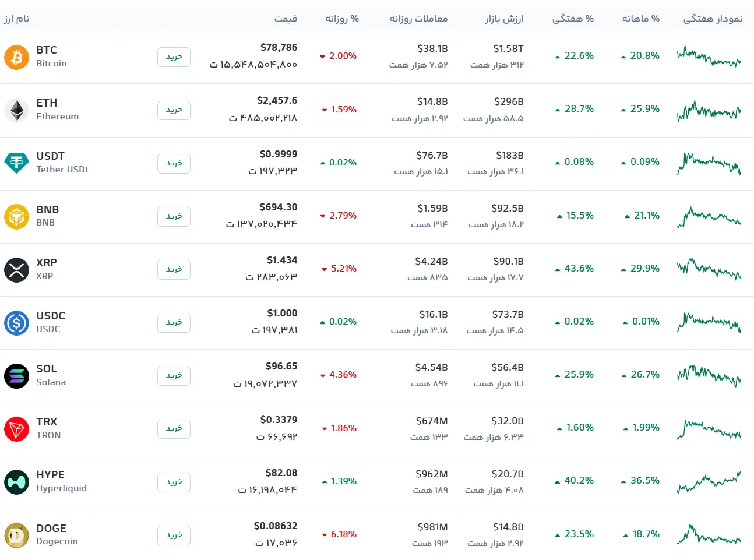Click the Ethereum diamond logo icon
Viewport: 754px width, 560px height.
[16, 110]
